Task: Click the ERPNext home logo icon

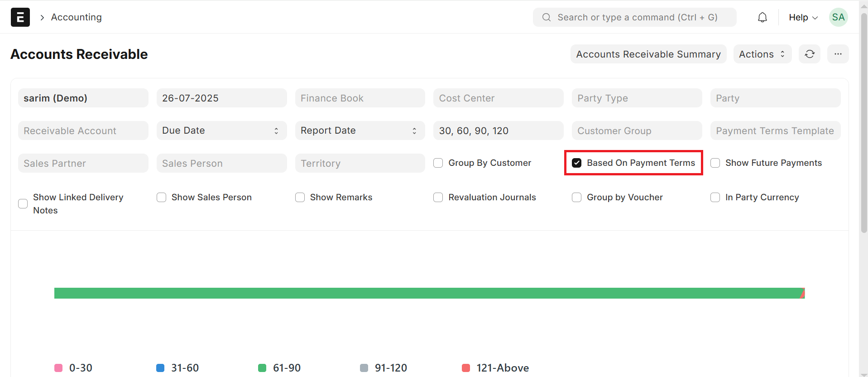Action: (x=20, y=17)
